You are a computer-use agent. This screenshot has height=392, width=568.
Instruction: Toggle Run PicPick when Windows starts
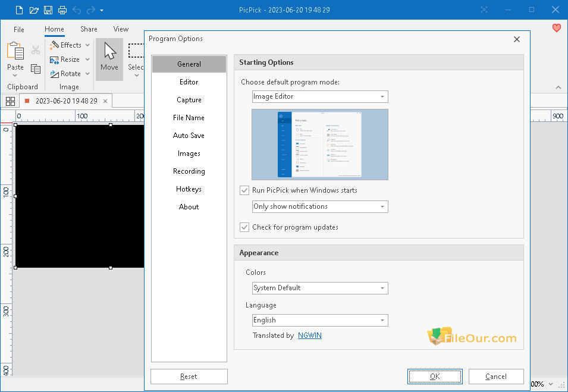(x=244, y=190)
